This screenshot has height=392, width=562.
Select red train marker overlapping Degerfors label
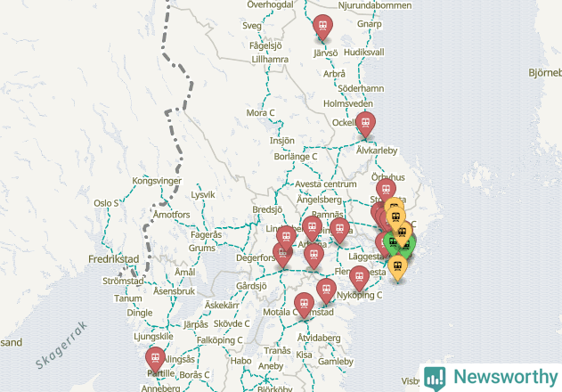click(x=282, y=256)
